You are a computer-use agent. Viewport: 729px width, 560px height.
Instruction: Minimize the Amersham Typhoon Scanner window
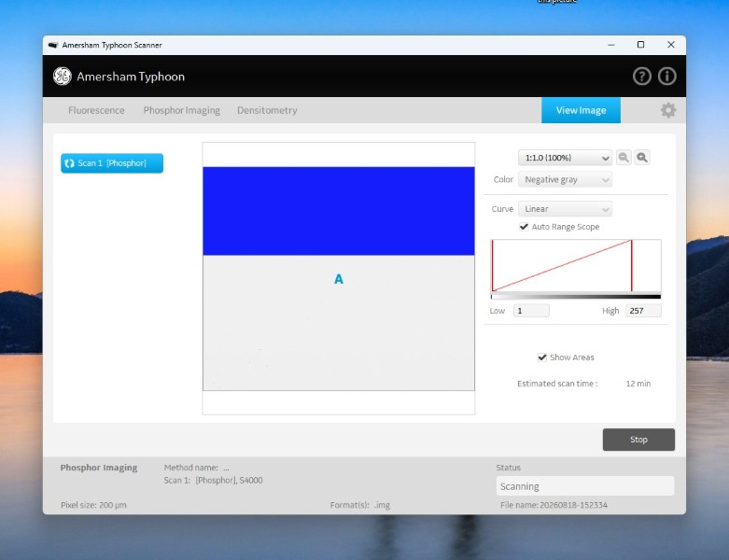(x=610, y=45)
